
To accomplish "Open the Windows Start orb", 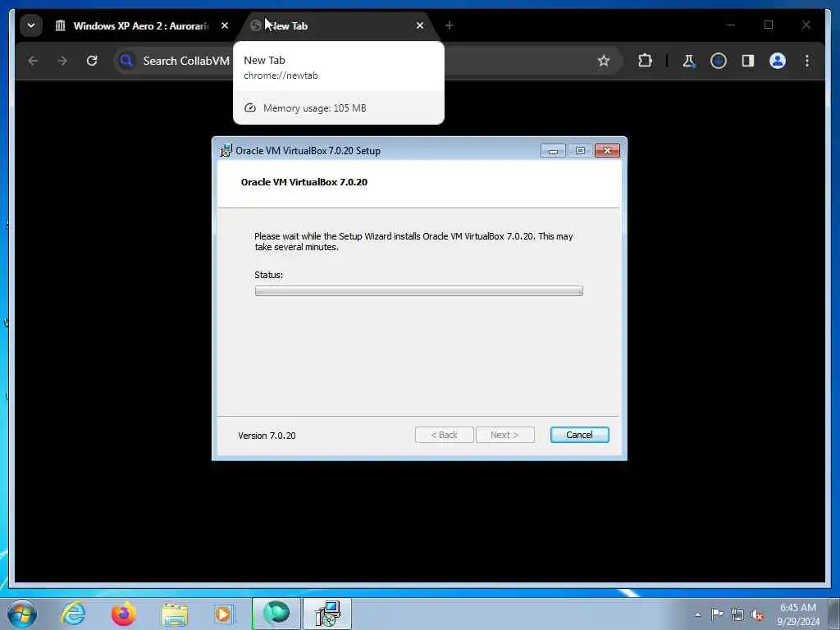I will [x=22, y=614].
